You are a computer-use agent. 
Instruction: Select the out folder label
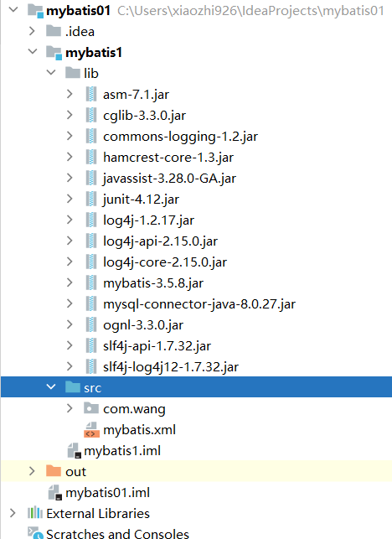[x=75, y=472]
